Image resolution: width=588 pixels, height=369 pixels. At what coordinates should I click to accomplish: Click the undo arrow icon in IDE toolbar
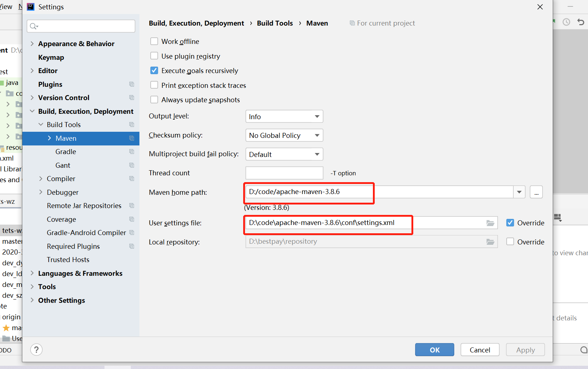pos(580,22)
